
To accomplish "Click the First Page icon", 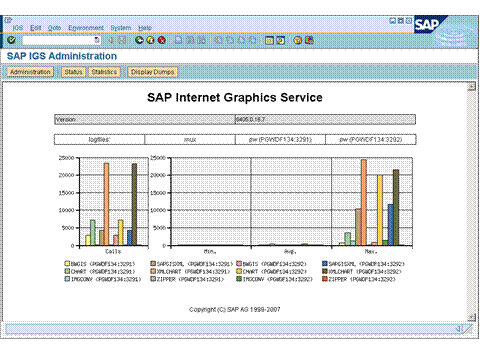I will [219, 40].
